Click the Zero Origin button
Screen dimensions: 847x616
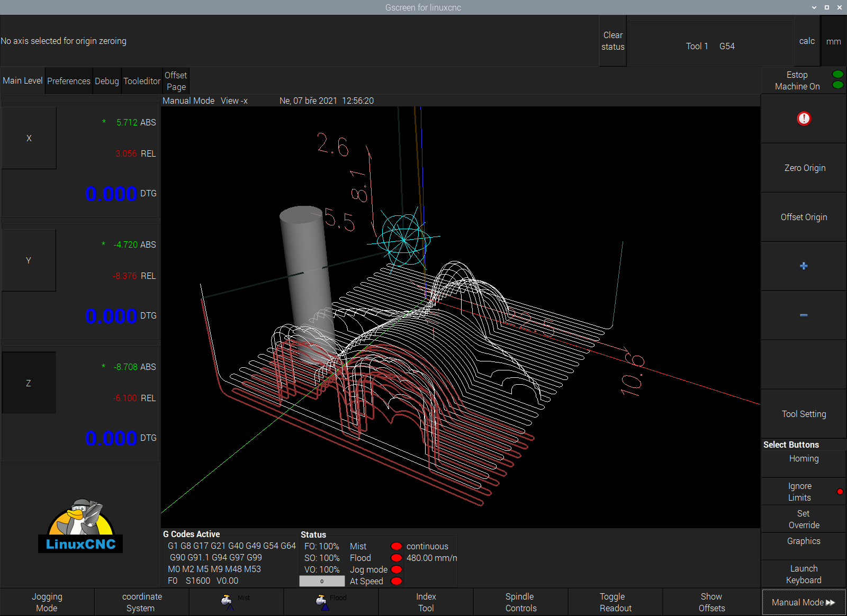(804, 168)
